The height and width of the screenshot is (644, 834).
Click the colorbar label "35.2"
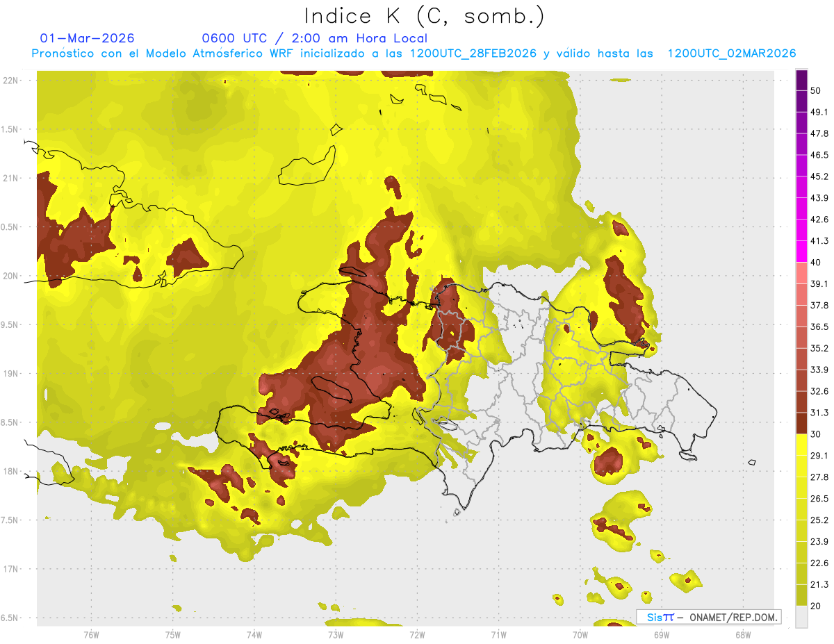pos(819,348)
